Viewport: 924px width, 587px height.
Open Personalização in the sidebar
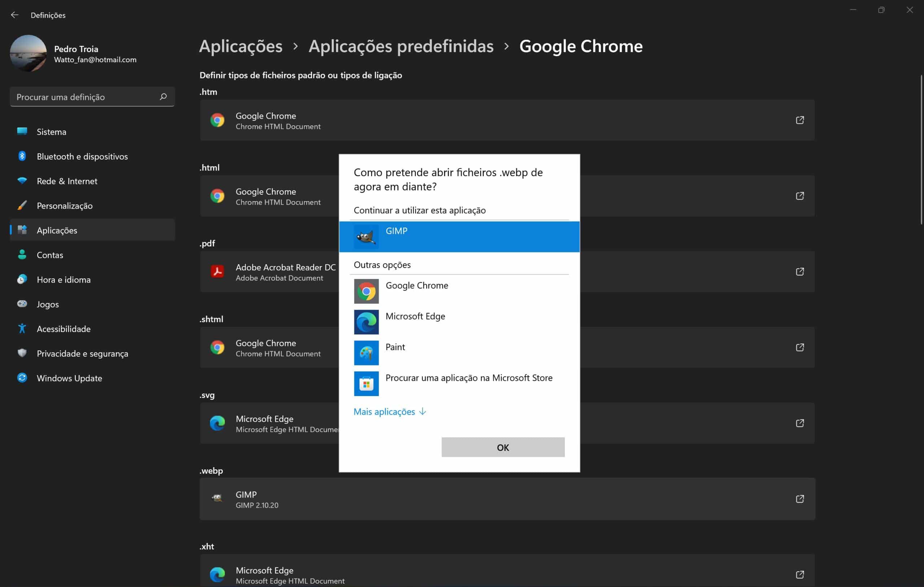(92, 205)
